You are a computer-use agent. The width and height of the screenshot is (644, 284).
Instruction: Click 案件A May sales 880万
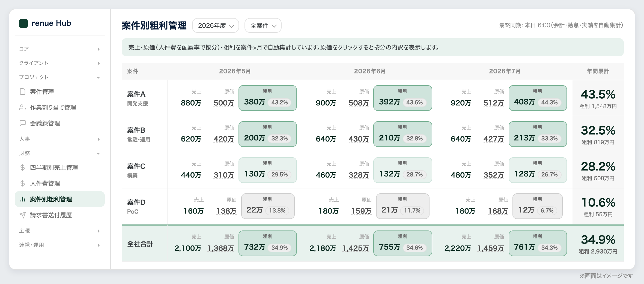(191, 103)
